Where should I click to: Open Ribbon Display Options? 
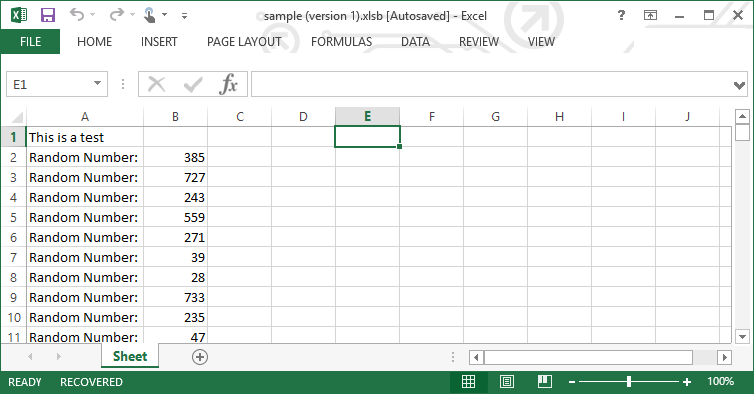[x=650, y=15]
